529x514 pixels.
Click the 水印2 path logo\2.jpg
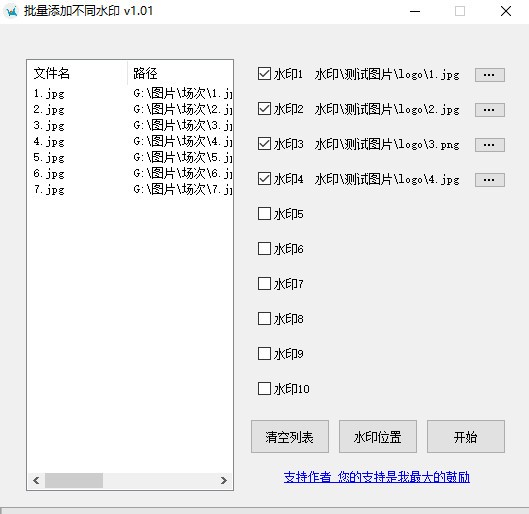(387, 110)
